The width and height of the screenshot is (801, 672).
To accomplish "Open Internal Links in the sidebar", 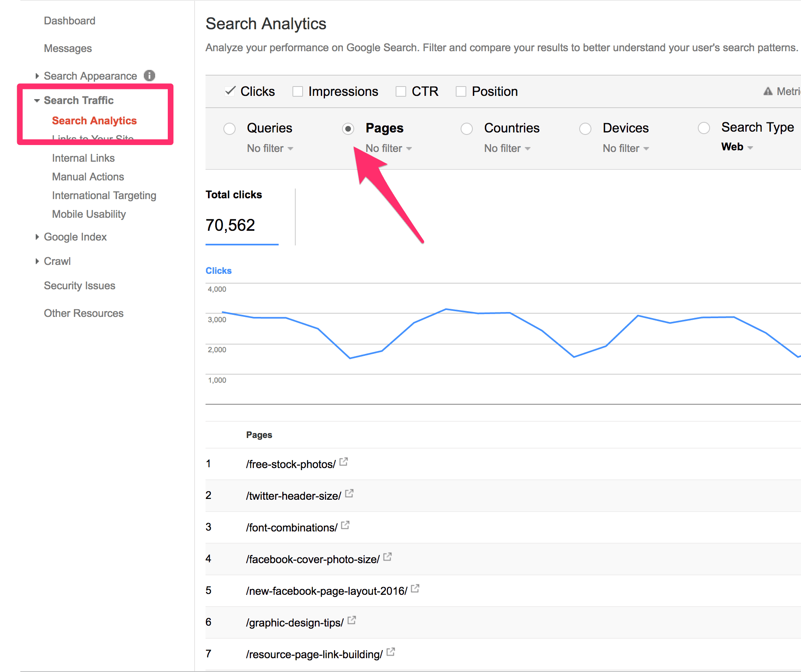I will [x=83, y=158].
